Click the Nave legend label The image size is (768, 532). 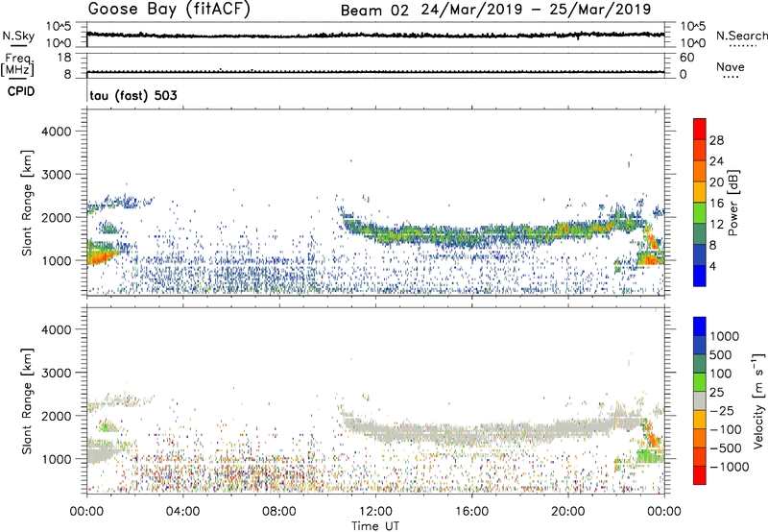[x=731, y=67]
